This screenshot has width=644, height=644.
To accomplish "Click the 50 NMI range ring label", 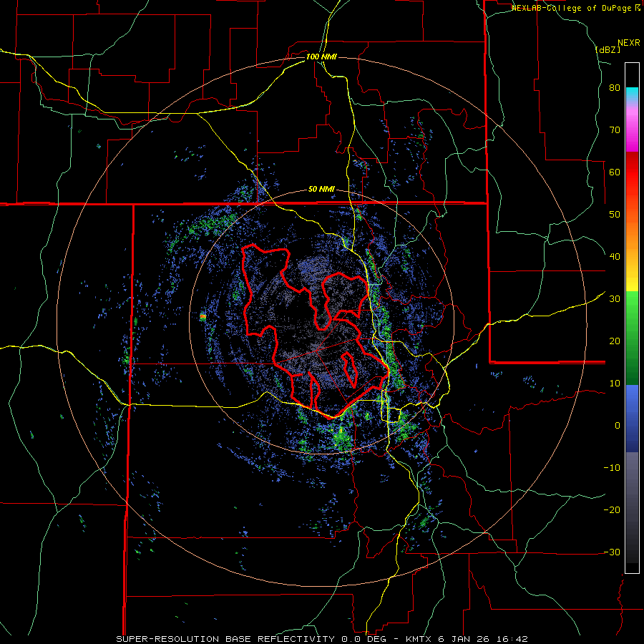I will (321, 190).
